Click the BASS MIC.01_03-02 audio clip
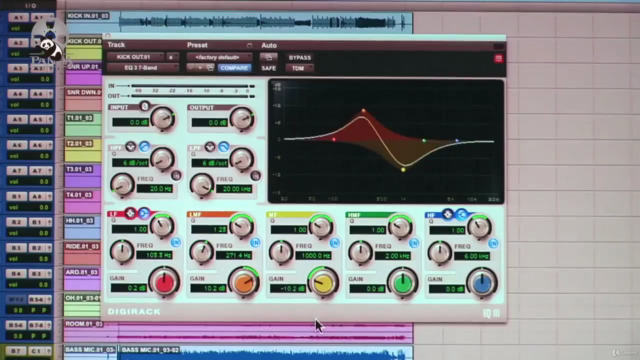The height and width of the screenshot is (360, 640). [265, 353]
